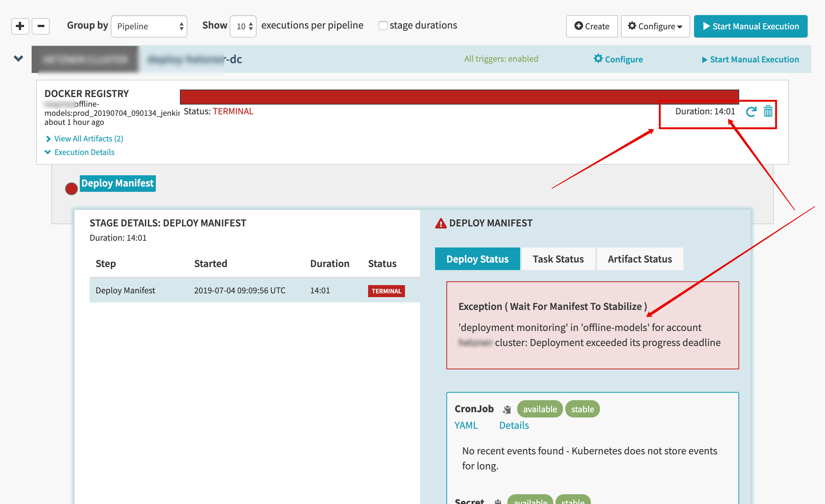Screen dimensions: 825x504
Task: Copy CronJob manifest via clipboard icon
Action: (506, 409)
